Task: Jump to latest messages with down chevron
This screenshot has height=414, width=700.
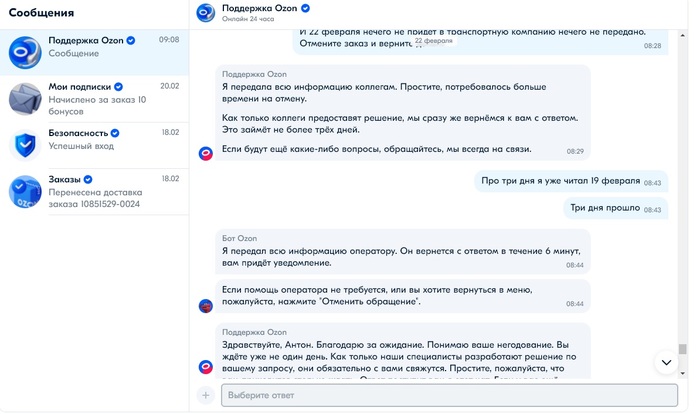Action: pos(666,362)
